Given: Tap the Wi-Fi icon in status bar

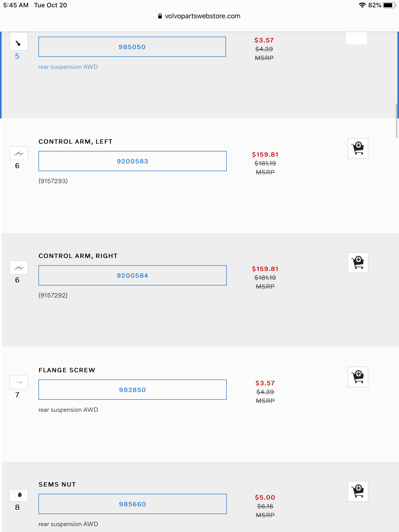Looking at the screenshot, I should 362,5.
